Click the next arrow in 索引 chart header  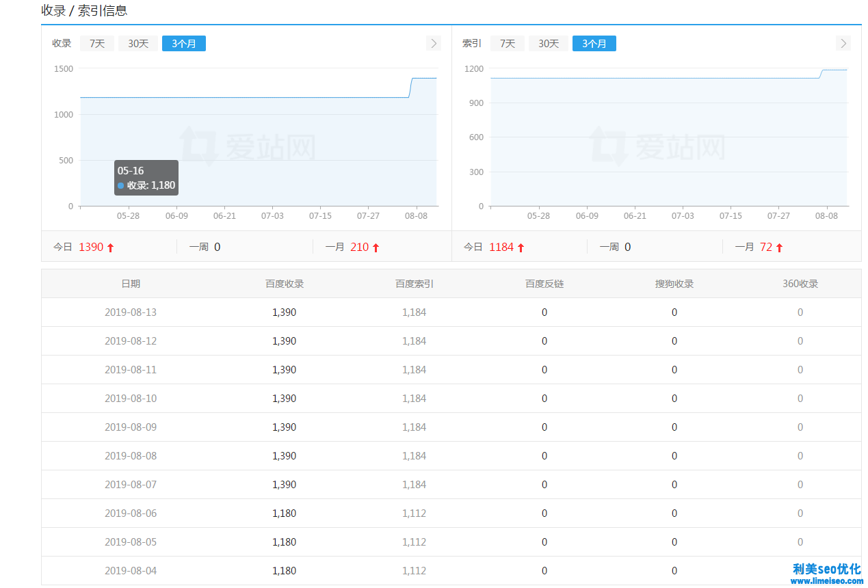tap(843, 43)
